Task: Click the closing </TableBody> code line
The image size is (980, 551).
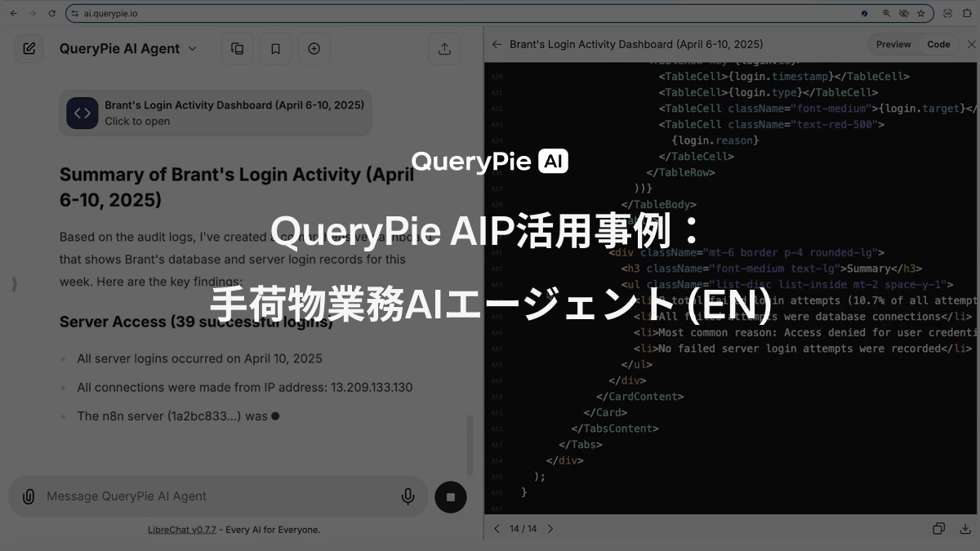Action: 659,204
